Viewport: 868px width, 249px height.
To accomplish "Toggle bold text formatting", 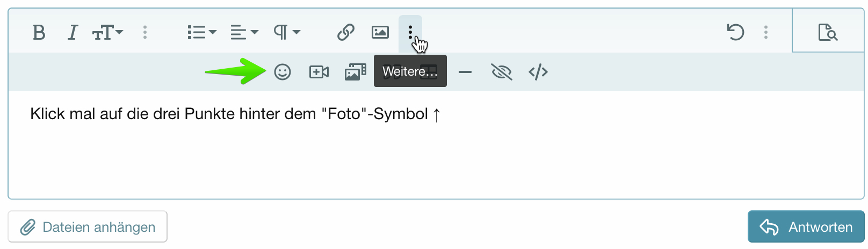I will [x=39, y=33].
